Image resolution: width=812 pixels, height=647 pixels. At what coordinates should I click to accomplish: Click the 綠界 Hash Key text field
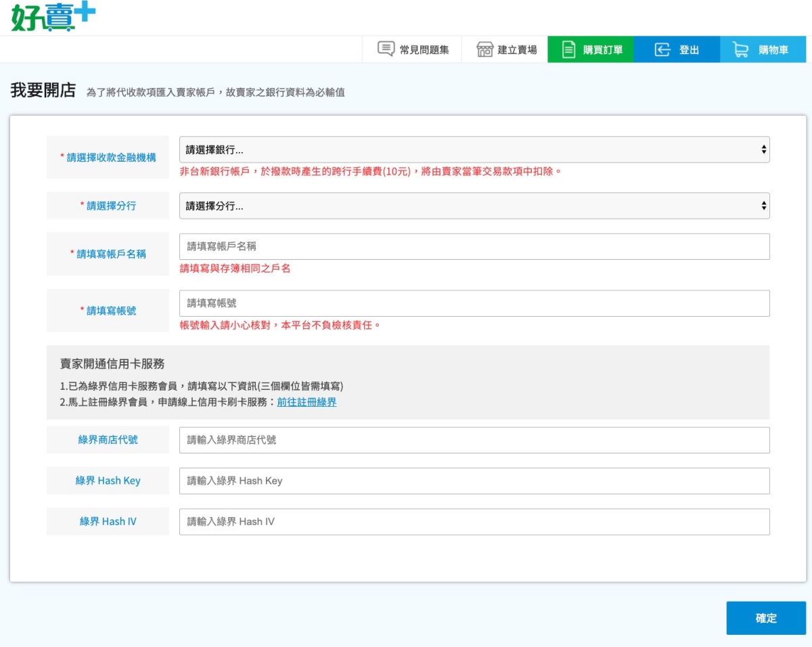pos(474,481)
